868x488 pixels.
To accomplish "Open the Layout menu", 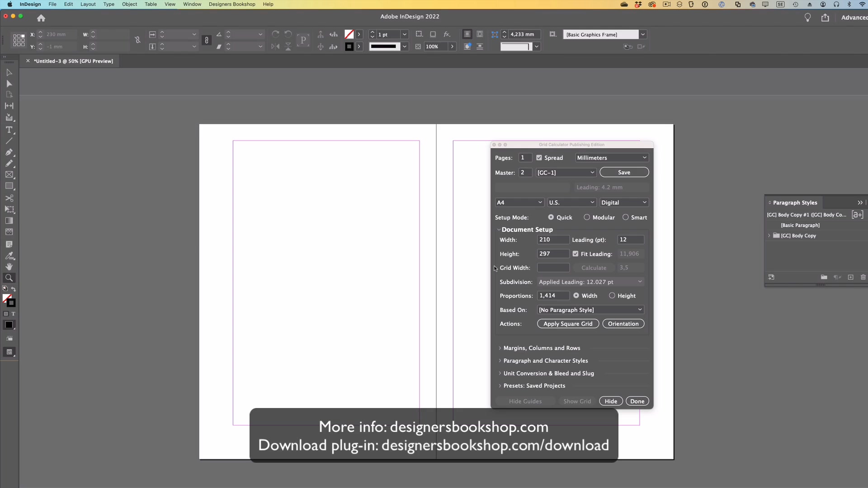I will pos(88,4).
